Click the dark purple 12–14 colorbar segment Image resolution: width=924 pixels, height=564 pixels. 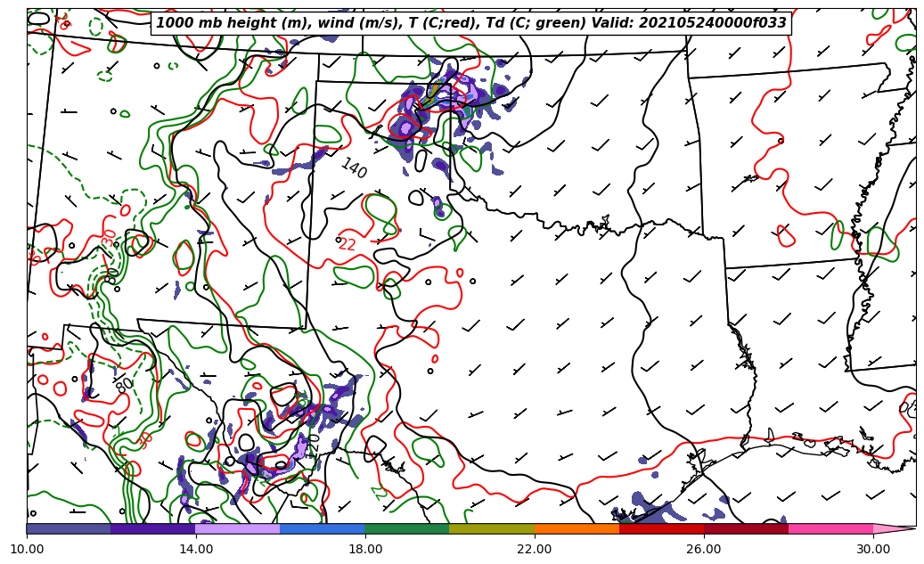[153, 528]
